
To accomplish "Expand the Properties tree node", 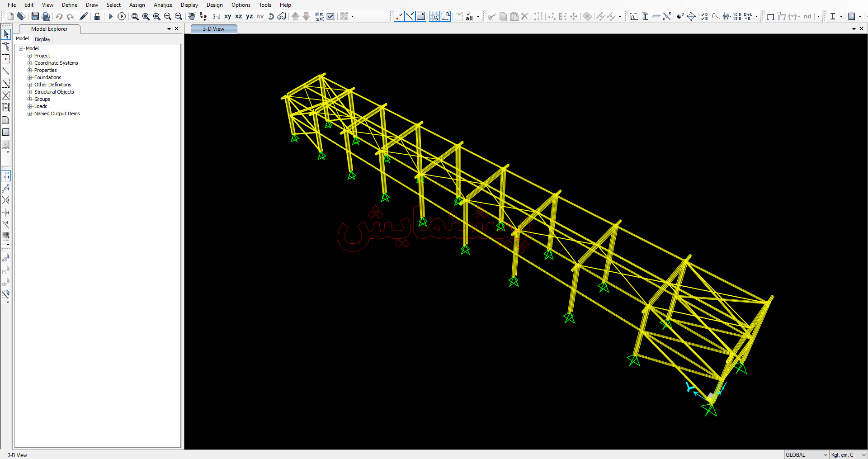I will [x=30, y=70].
